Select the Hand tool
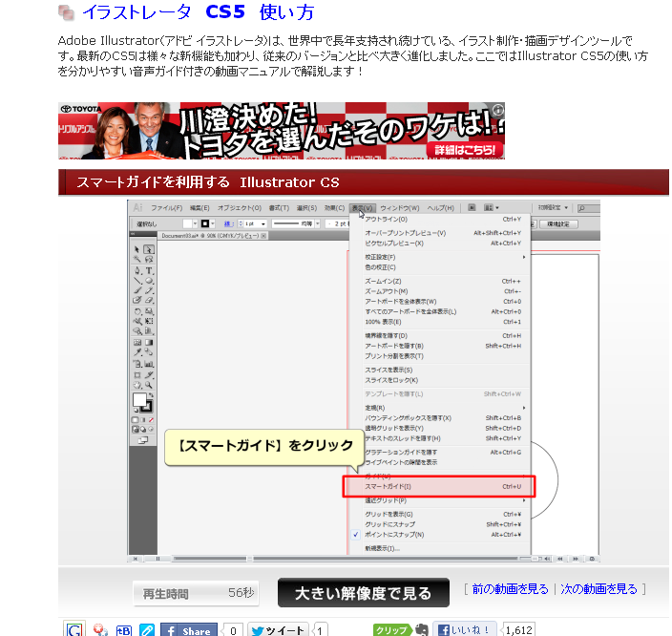 tap(136, 385)
